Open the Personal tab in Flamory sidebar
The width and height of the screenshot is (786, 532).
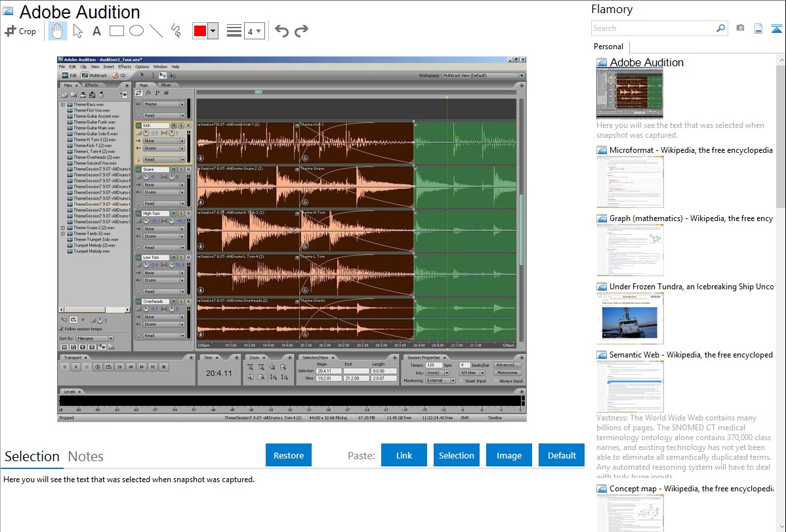point(609,47)
